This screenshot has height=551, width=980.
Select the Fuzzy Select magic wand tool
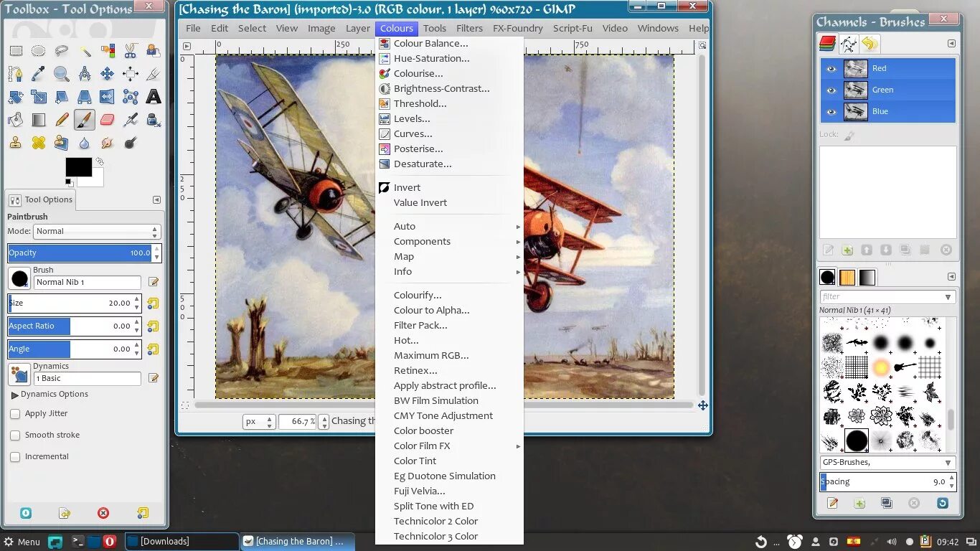(85, 51)
